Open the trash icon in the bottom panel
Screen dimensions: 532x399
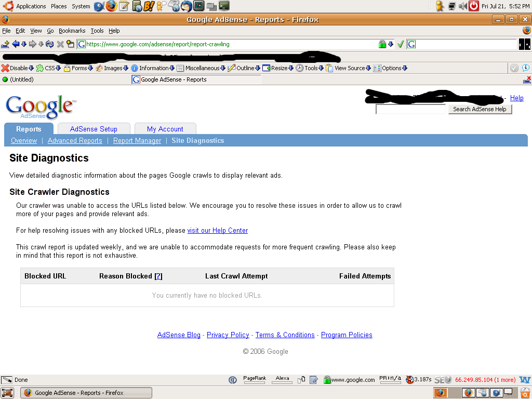coord(525,393)
